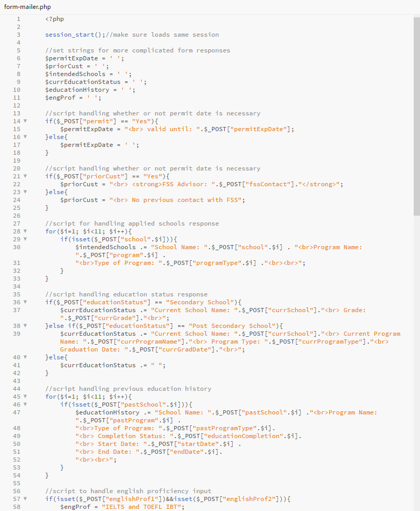This screenshot has width=420, height=511.
Task: Collapse the fold arrow at line 14
Action: point(25,121)
